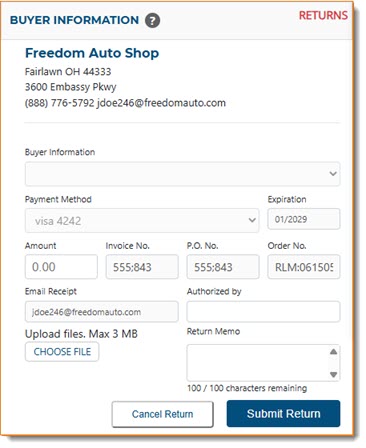Click the BUYER INFORMATION heading
This screenshot has width=366, height=448.
click(x=74, y=20)
